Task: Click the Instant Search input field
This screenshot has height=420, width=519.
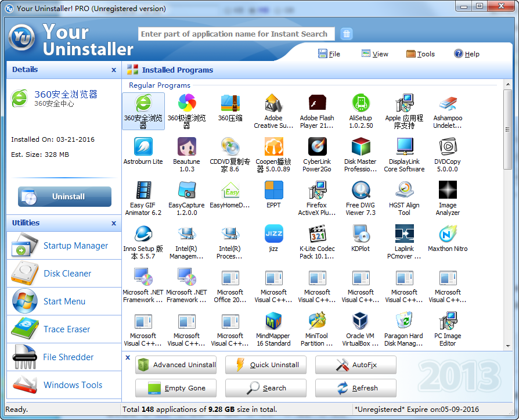Action: [236, 34]
